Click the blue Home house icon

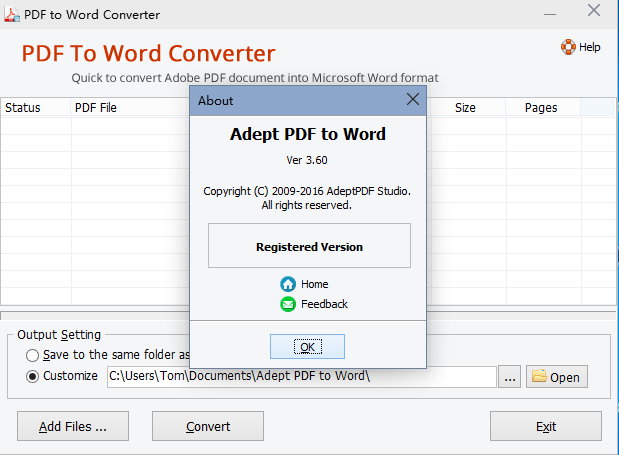[288, 284]
